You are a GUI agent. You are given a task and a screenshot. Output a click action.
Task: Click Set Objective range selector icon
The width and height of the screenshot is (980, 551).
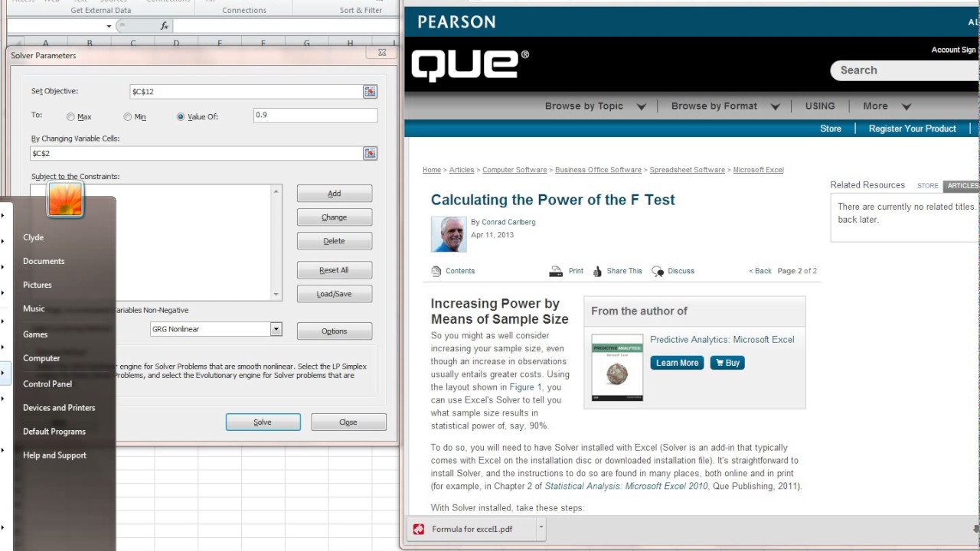click(370, 92)
